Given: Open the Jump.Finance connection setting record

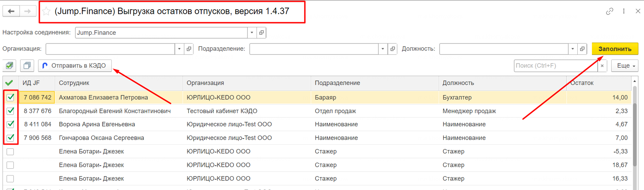Looking at the screenshot, I should point(261,33).
